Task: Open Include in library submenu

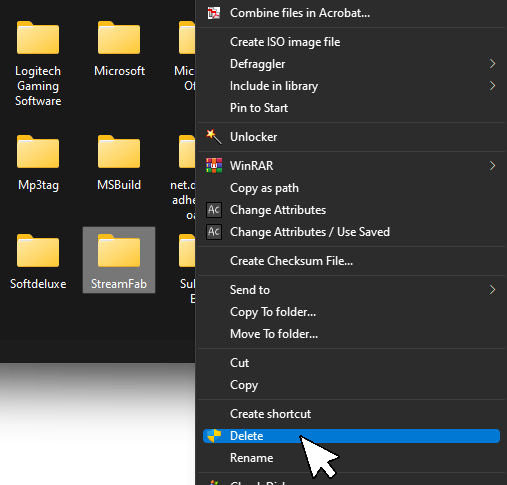Action: (x=351, y=86)
